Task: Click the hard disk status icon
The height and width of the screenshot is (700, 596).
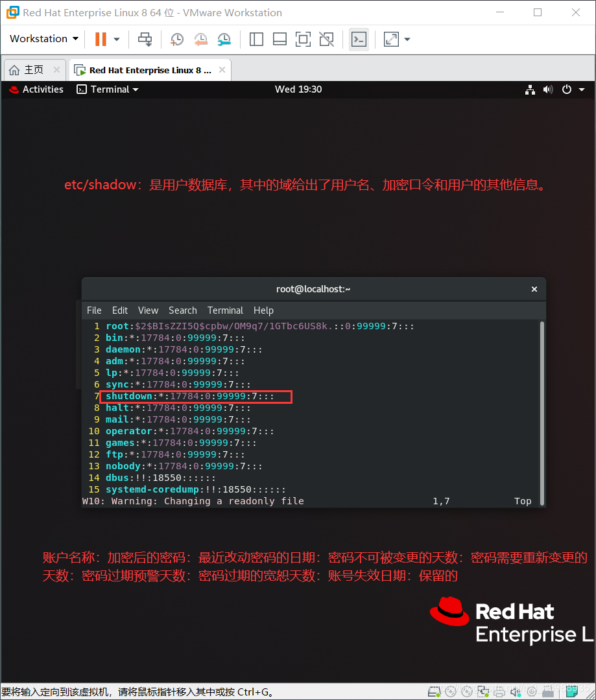Action: 435,692
